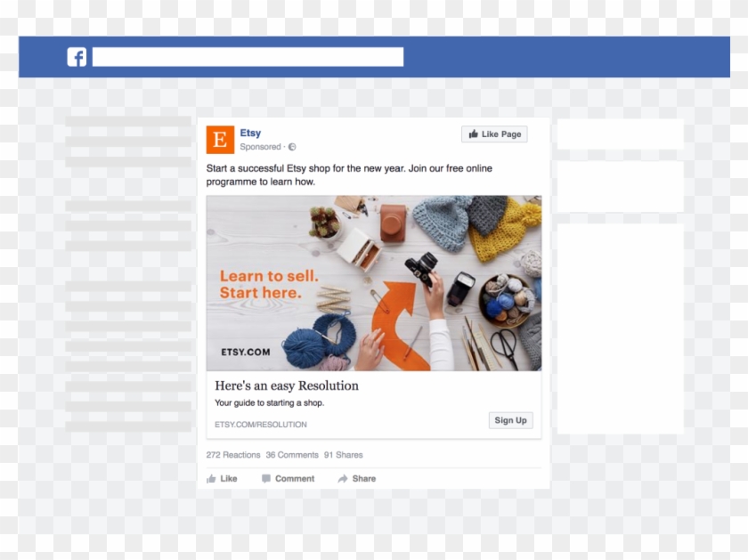Open the Learn to sell ad image
748x560 pixels.
[374, 283]
